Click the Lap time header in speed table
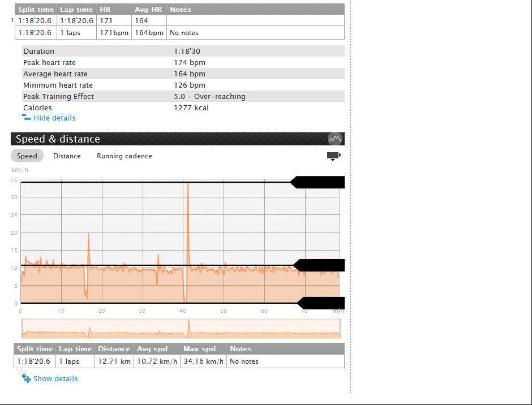This screenshot has height=405, width=532. 75,348
